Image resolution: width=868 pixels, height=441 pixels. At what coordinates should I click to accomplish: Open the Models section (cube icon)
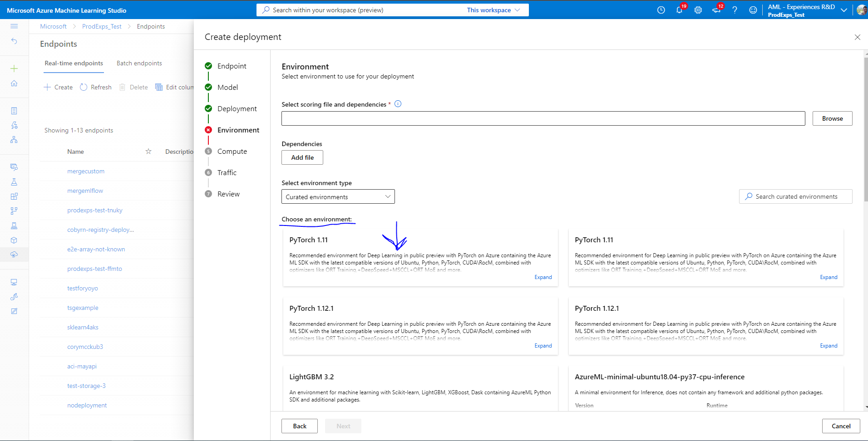coord(14,240)
